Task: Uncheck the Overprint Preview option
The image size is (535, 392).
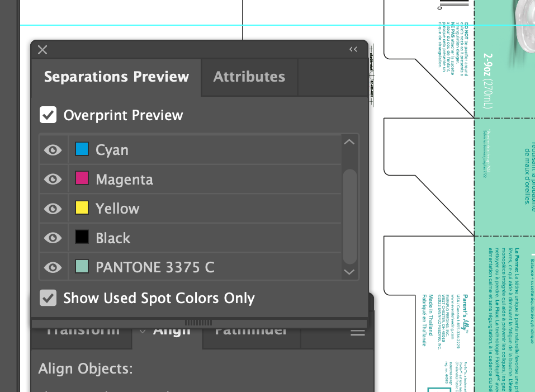Action: [48, 115]
